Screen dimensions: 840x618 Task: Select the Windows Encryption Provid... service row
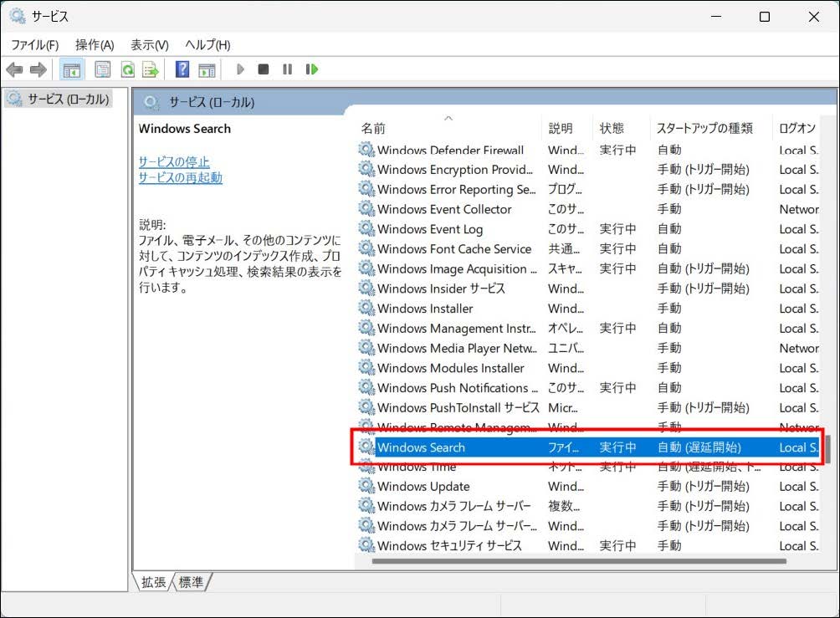coord(587,169)
